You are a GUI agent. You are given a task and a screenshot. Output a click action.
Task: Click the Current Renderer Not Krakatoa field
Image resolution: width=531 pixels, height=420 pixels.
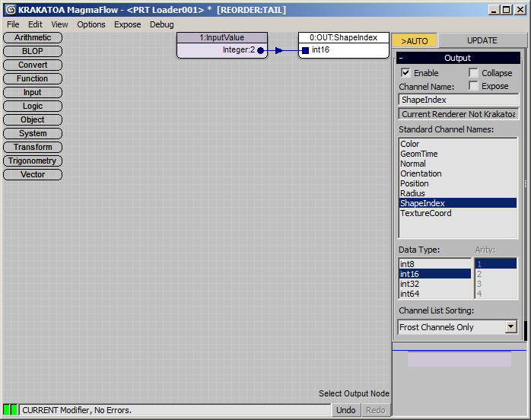(x=459, y=114)
